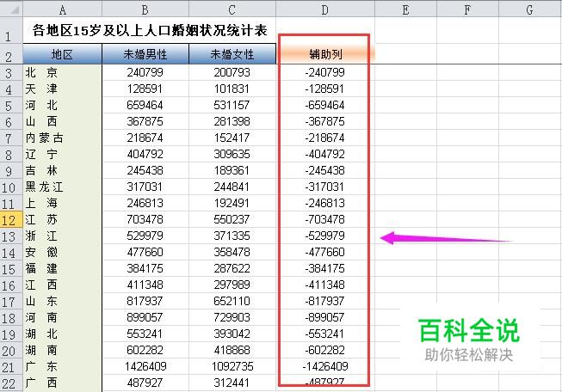Screen dimensions: 562x392
Task: Click cell with value -1426409
Action: pos(325,366)
